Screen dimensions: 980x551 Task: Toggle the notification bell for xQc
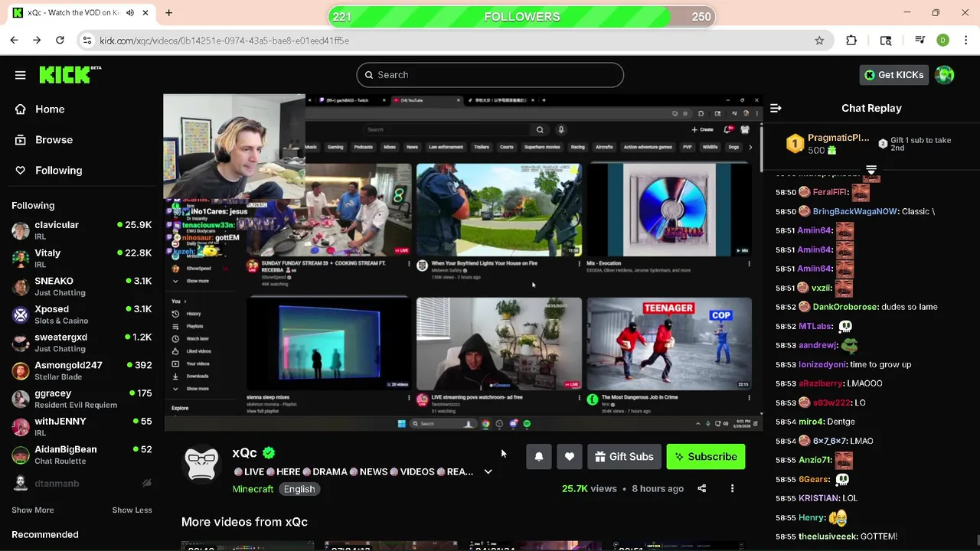click(x=539, y=457)
